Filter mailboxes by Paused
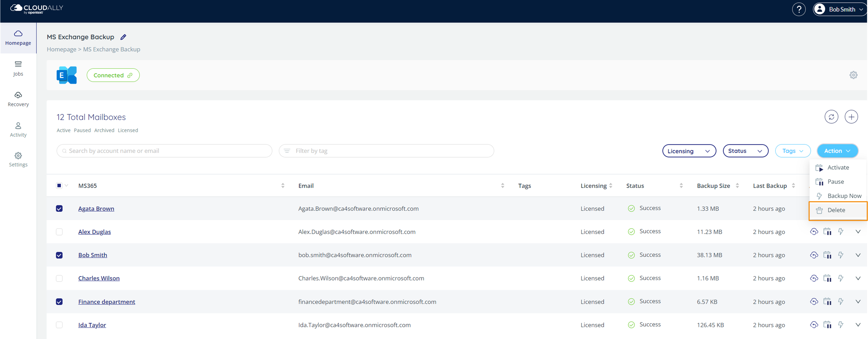 (82, 130)
